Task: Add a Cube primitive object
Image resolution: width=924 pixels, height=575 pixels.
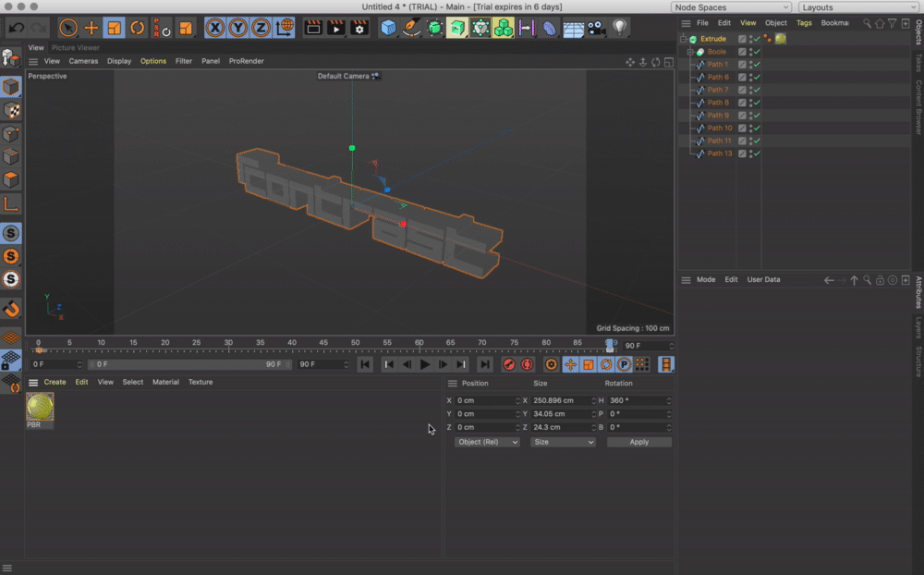Action: 389,28
